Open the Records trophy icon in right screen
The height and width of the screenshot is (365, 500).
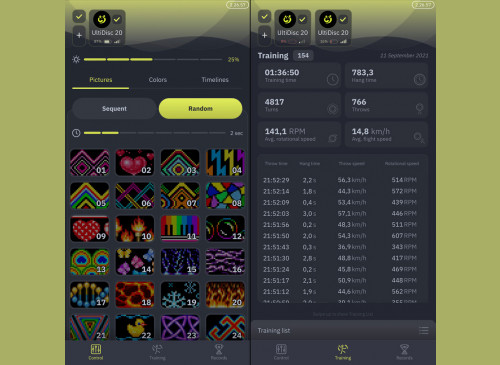[404, 349]
